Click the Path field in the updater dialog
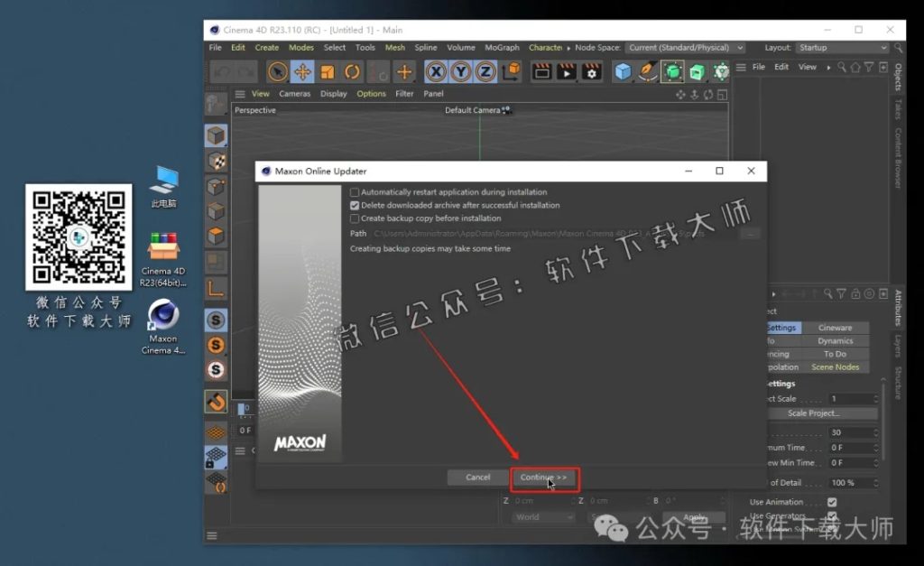Screen dimensions: 924x566 (x=541, y=233)
